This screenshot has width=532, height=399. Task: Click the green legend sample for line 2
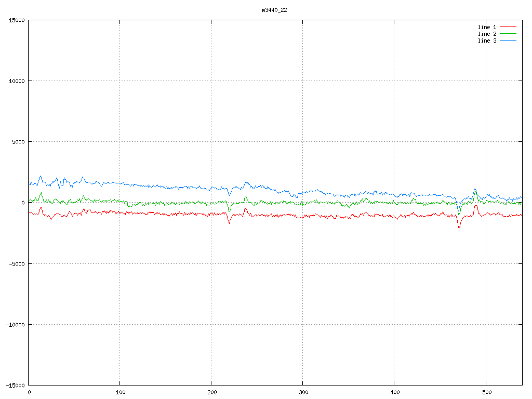(509, 33)
